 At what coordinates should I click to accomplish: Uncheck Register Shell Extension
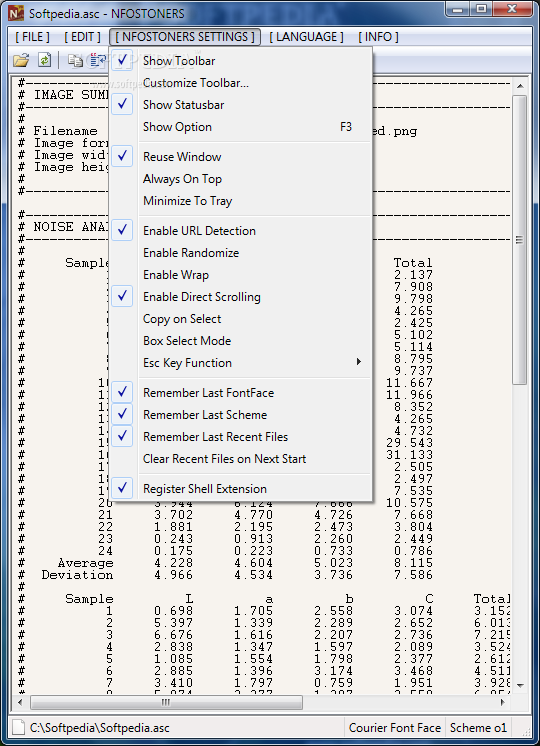241,489
